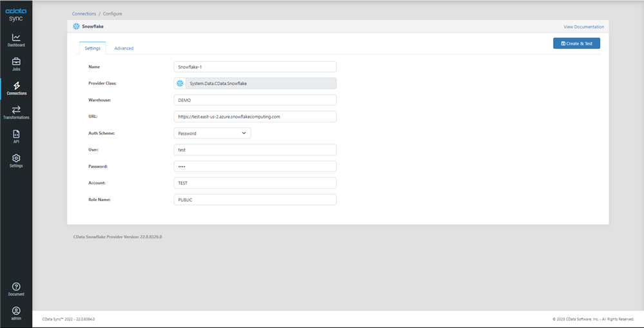Viewport: 644px width, 328px height.
Task: Click the Connections breadcrumb link
Action: click(84, 14)
